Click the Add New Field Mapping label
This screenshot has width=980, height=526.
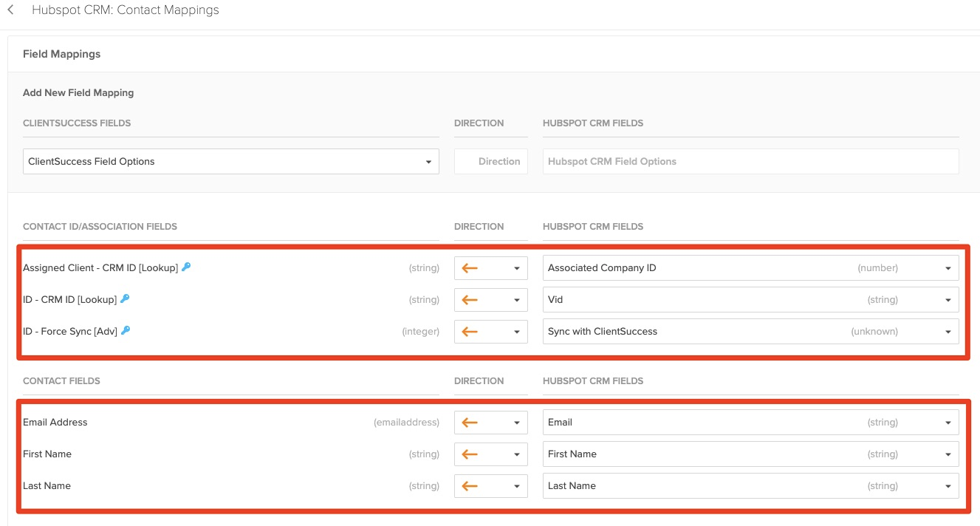[x=78, y=93]
